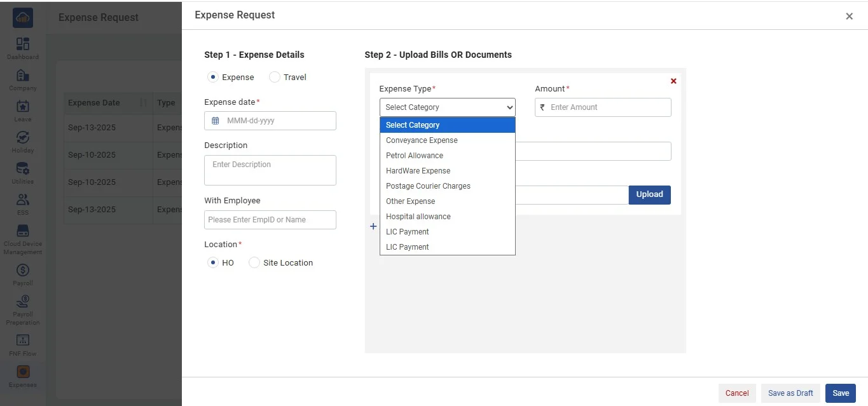Click the ESS people icon
Image resolution: width=868 pixels, height=406 pixels.
point(23,200)
